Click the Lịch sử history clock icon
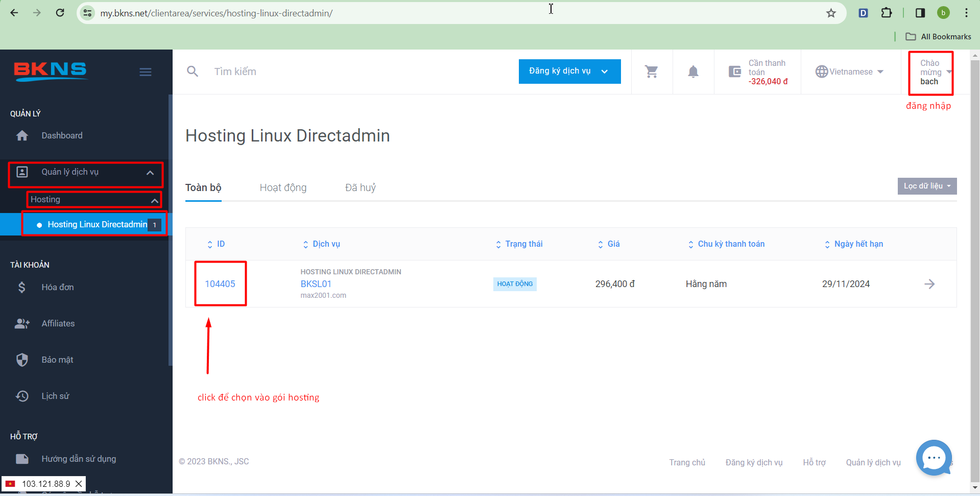Viewport: 980px width, 496px height. pyautogui.click(x=22, y=396)
